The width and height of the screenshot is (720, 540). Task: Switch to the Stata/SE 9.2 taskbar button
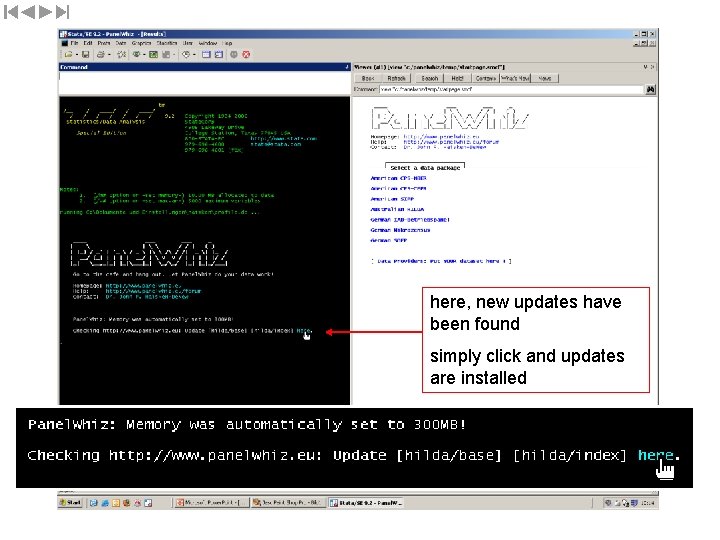[366, 503]
